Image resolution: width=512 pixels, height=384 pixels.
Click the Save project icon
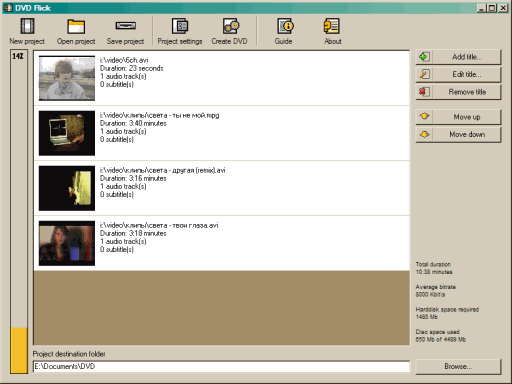(125, 26)
